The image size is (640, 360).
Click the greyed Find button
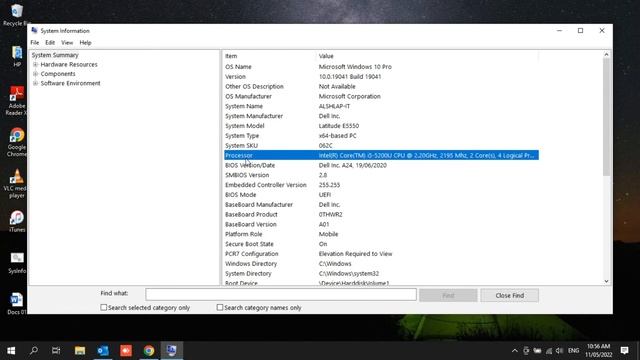(448, 295)
